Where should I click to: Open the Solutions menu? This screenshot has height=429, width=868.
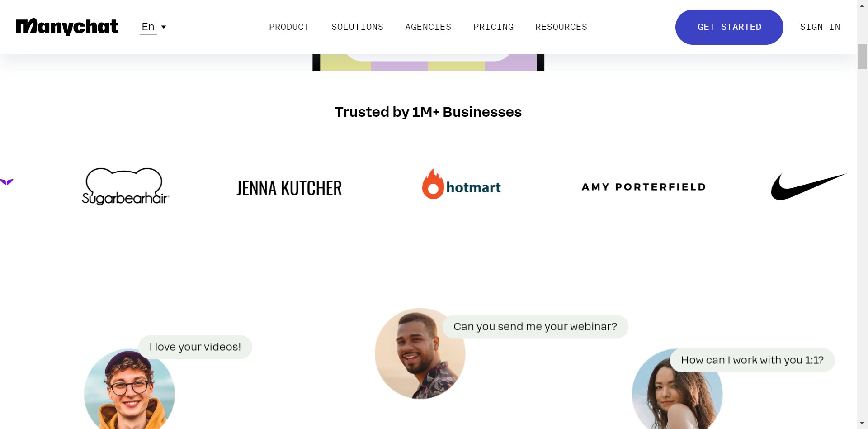point(357,27)
